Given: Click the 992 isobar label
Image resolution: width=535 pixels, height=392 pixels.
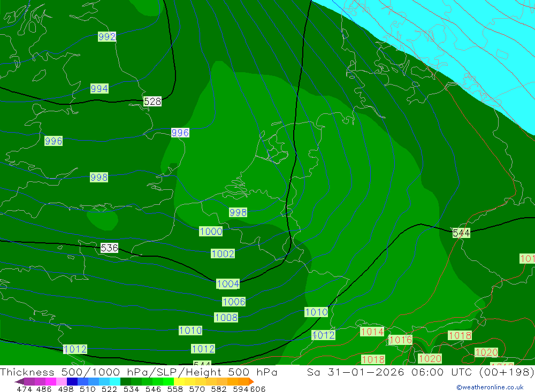Looking at the screenshot, I should coord(107,36).
